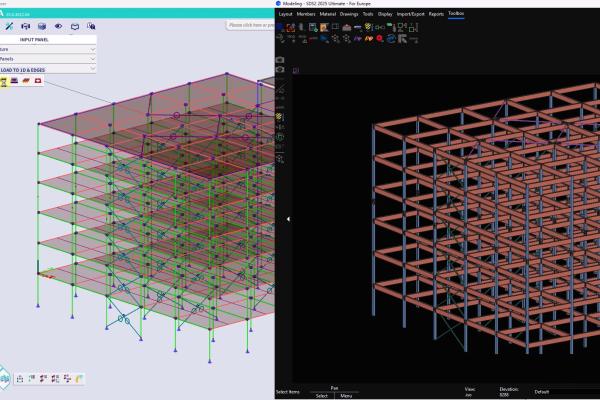Click the red load icon in the load row

click(38, 80)
